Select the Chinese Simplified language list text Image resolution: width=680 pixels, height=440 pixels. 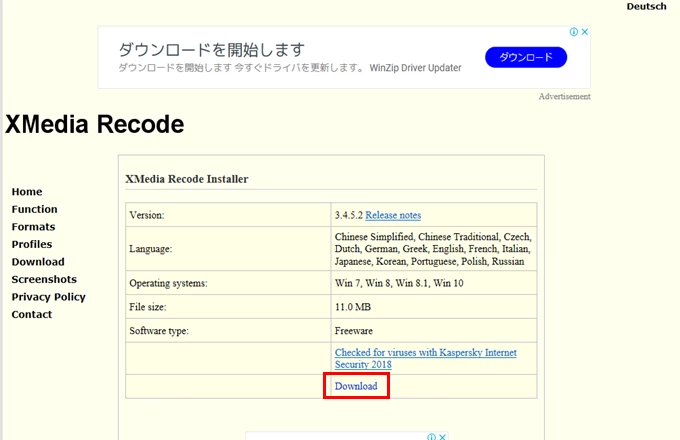click(x=433, y=249)
